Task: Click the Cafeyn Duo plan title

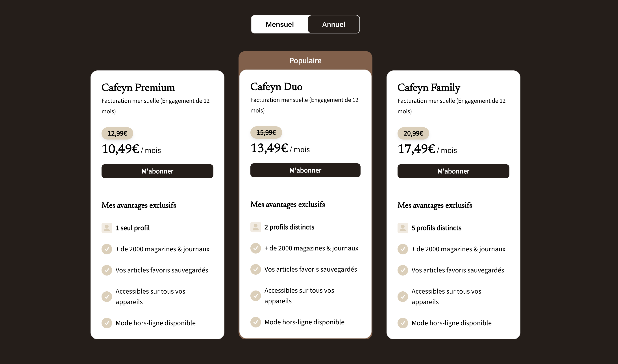Action: tap(276, 87)
